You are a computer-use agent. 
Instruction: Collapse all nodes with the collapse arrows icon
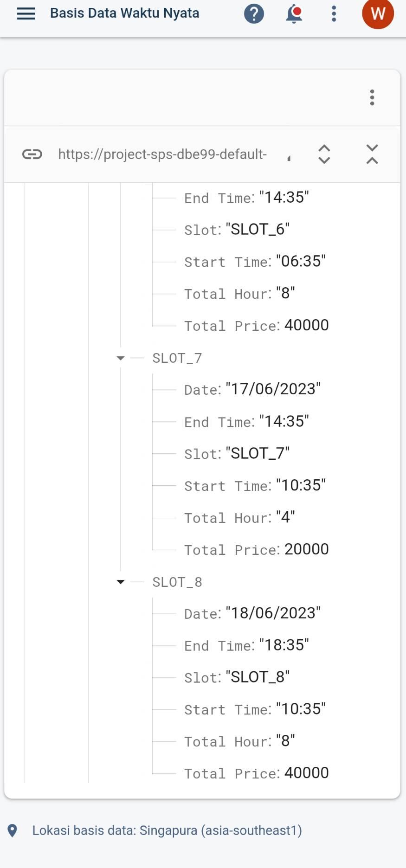coord(372,154)
